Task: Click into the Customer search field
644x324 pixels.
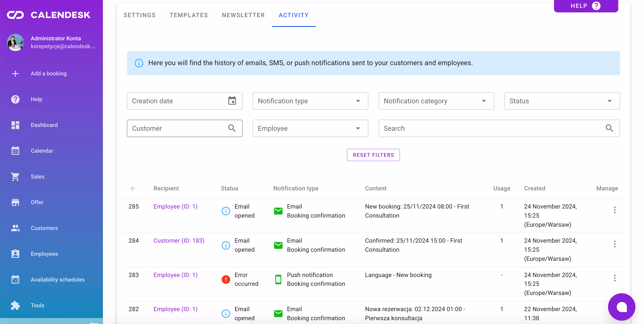Action: tap(177, 128)
